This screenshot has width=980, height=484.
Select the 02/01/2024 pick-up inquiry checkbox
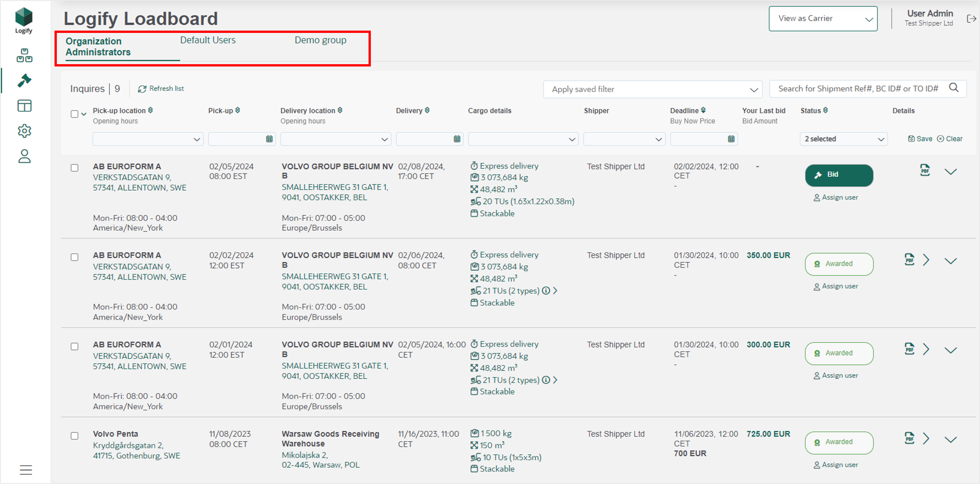(x=75, y=346)
